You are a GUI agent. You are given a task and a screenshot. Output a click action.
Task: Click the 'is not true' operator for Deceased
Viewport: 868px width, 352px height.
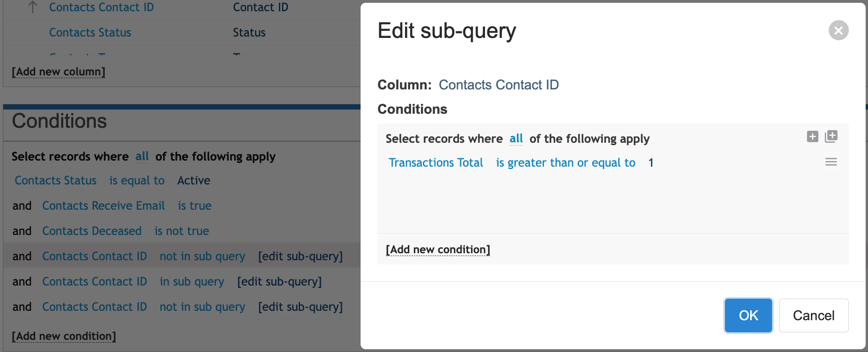click(181, 231)
